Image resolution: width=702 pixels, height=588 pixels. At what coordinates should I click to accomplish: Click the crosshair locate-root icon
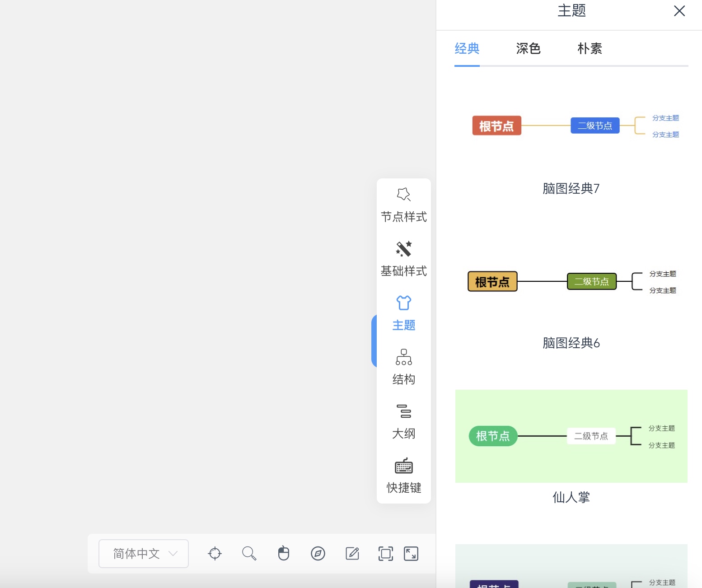pyautogui.click(x=215, y=553)
